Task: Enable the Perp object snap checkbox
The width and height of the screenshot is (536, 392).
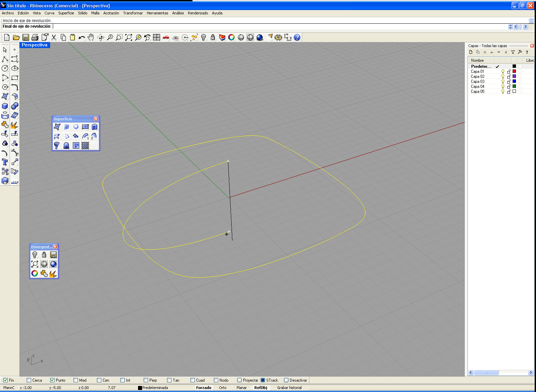Action: click(146, 380)
